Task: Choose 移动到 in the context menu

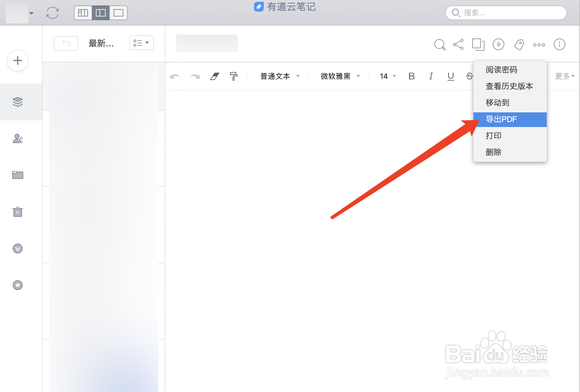Action: pos(510,103)
